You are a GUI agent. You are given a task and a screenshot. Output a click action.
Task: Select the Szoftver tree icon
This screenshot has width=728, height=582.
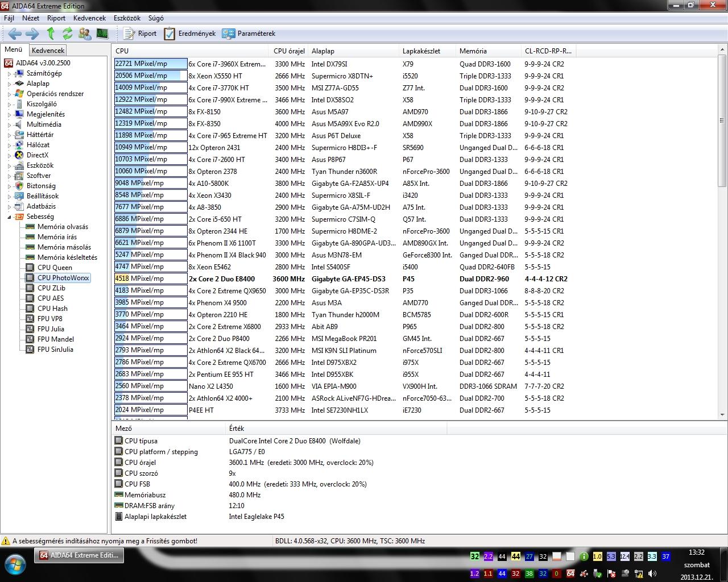(19, 176)
